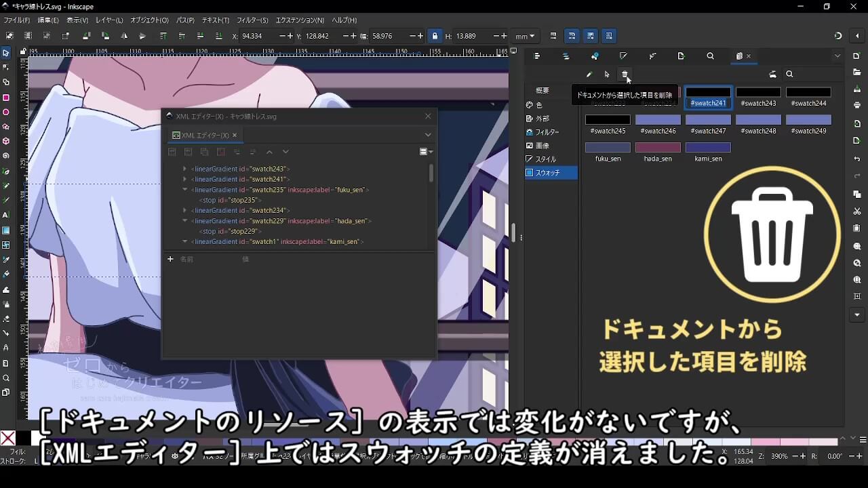Select the #swatch246 swatch
868x488 pixels.
pyautogui.click(x=658, y=125)
